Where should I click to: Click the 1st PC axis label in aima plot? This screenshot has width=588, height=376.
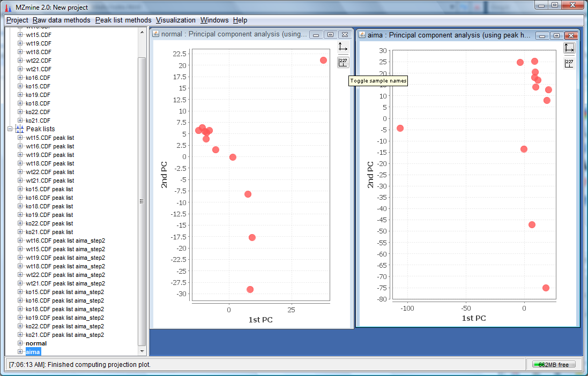(x=474, y=318)
